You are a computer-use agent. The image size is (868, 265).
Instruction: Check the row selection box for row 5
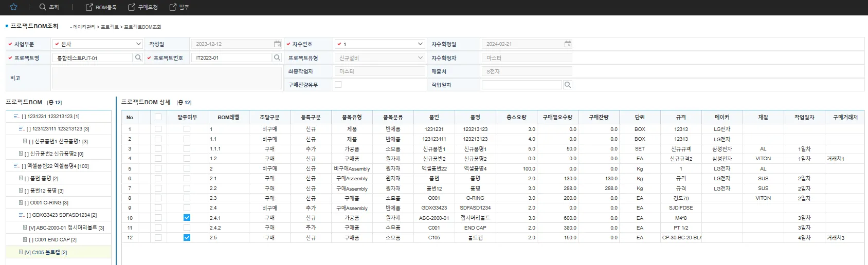[x=158, y=168]
